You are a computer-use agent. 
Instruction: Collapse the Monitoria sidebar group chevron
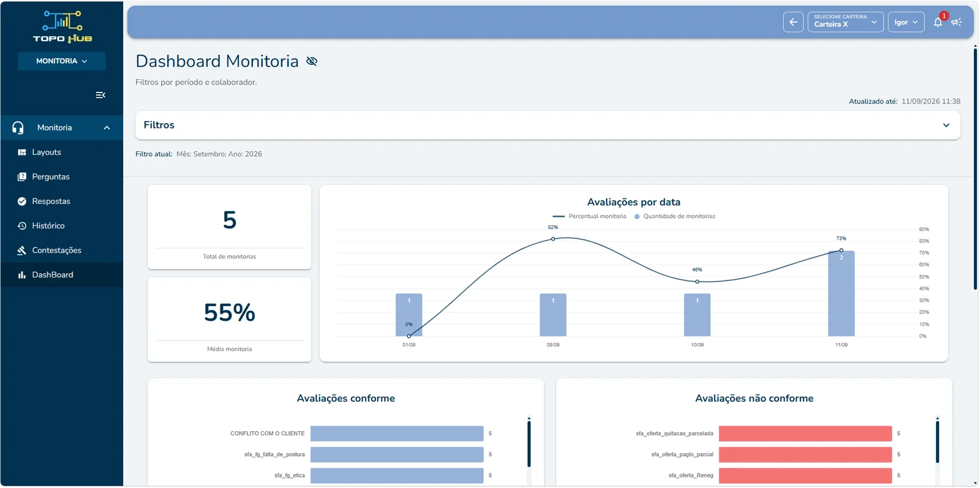coord(107,128)
